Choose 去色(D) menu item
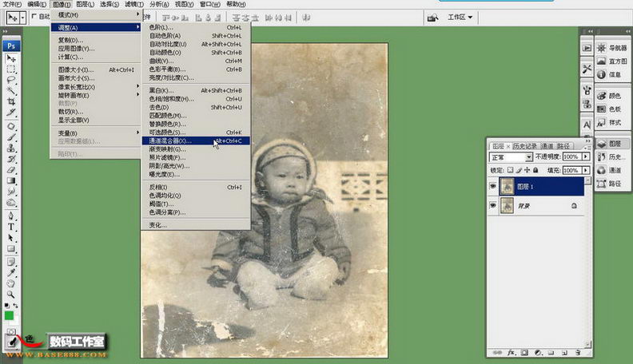The image size is (633, 364). [x=196, y=107]
